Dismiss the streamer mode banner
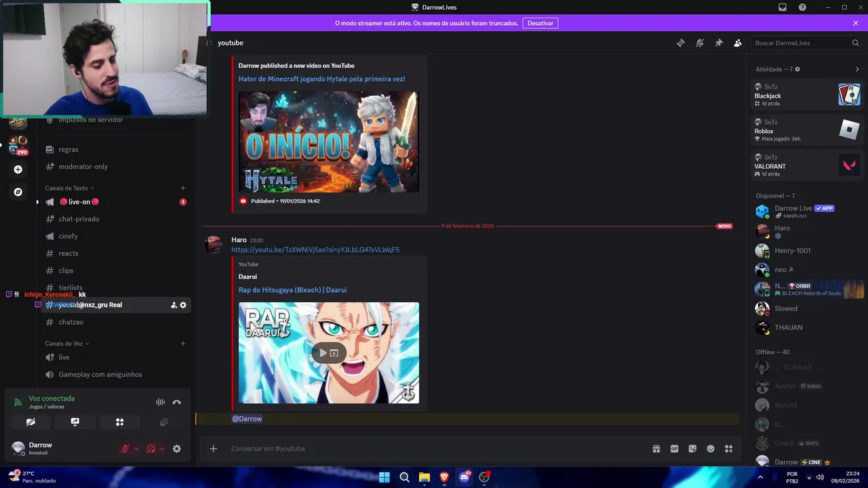 tap(856, 23)
